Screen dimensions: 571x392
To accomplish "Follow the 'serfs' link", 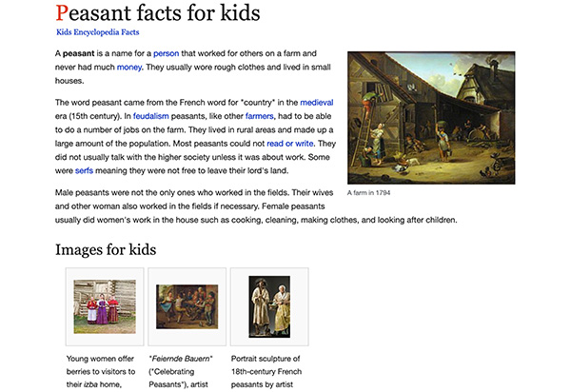I will click(x=84, y=170).
